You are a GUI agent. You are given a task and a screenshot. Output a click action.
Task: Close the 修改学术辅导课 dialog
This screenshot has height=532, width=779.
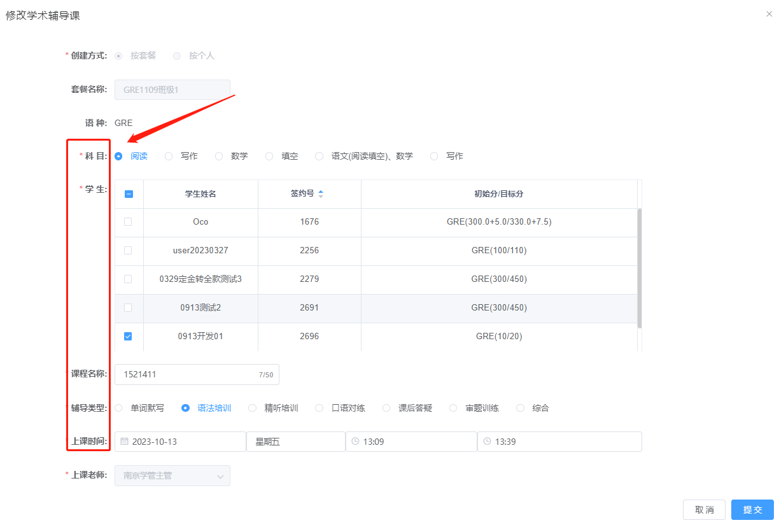[769, 13]
